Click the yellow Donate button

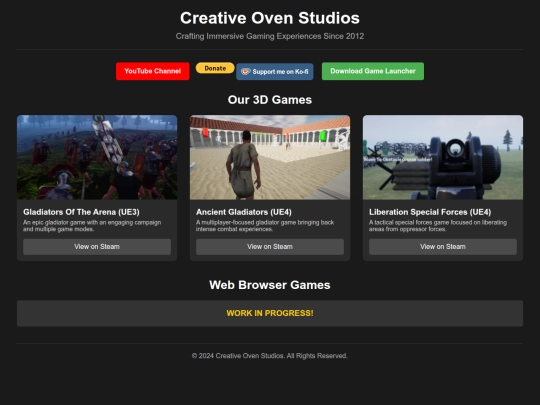coord(215,68)
